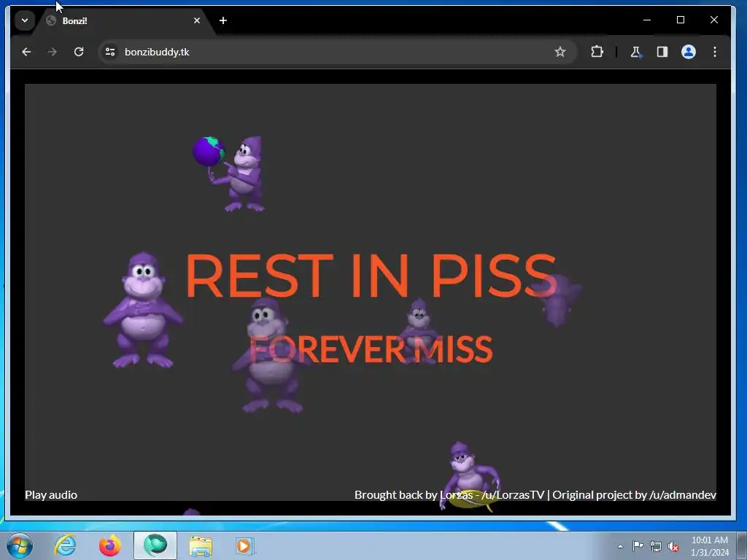Open Windows Explorer folder from taskbar
This screenshot has width=747, height=560.
point(201,545)
